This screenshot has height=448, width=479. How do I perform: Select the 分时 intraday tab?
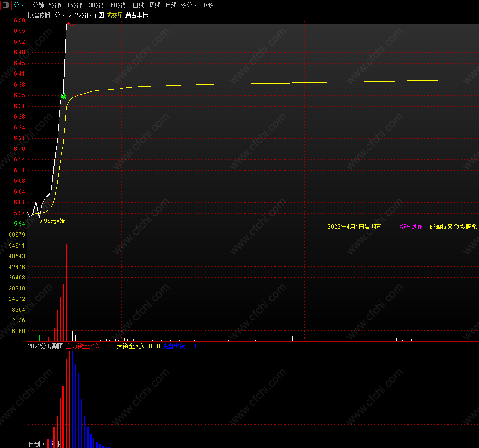point(19,5)
